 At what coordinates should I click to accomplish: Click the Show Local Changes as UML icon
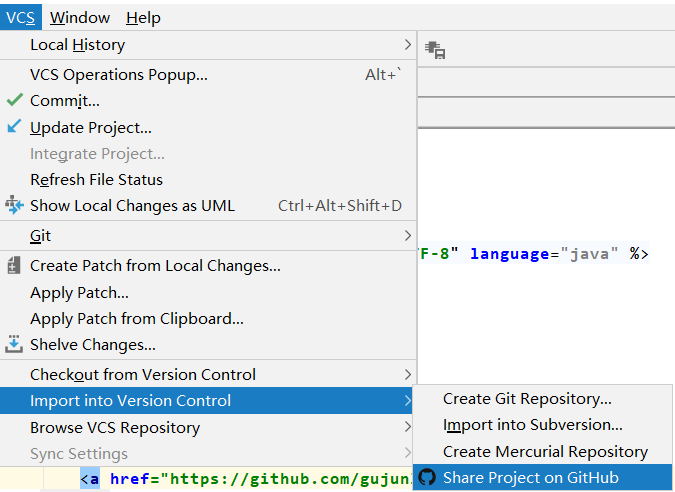point(14,205)
